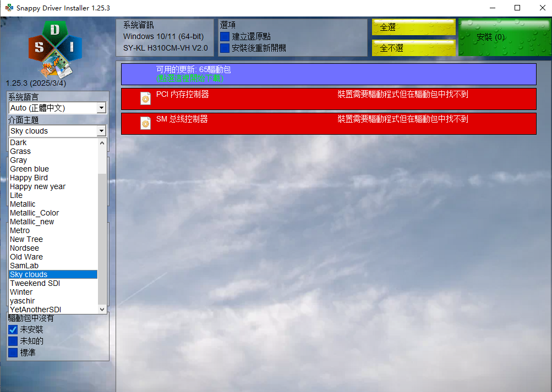Image resolution: width=552 pixels, height=392 pixels.
Task: Select the Lite theme option
Action: tap(53, 195)
